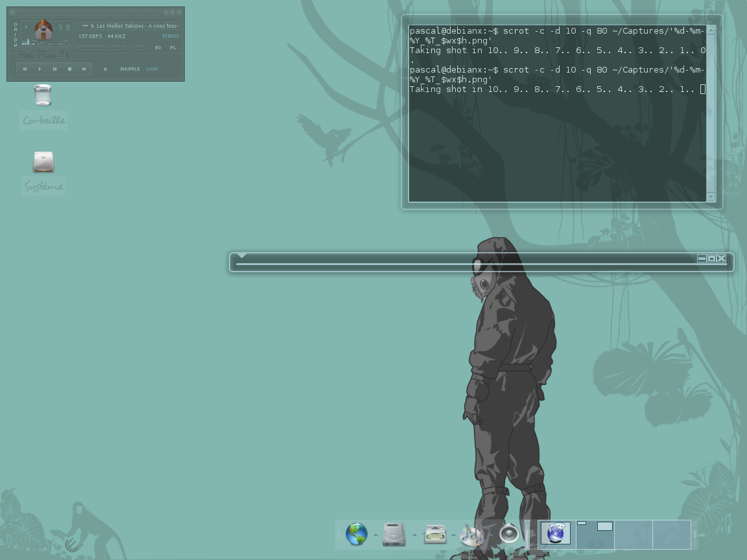Click the 44 KHZ sample rate readout
747x560 pixels.
click(x=116, y=36)
